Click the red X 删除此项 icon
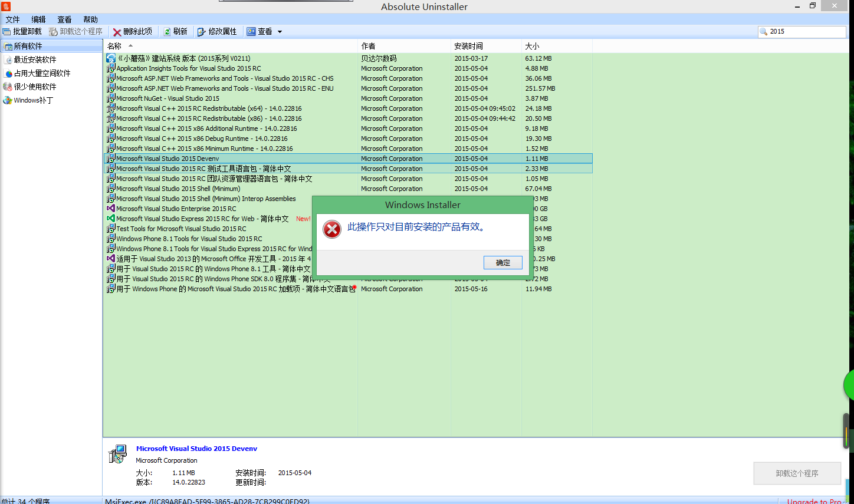 117,32
